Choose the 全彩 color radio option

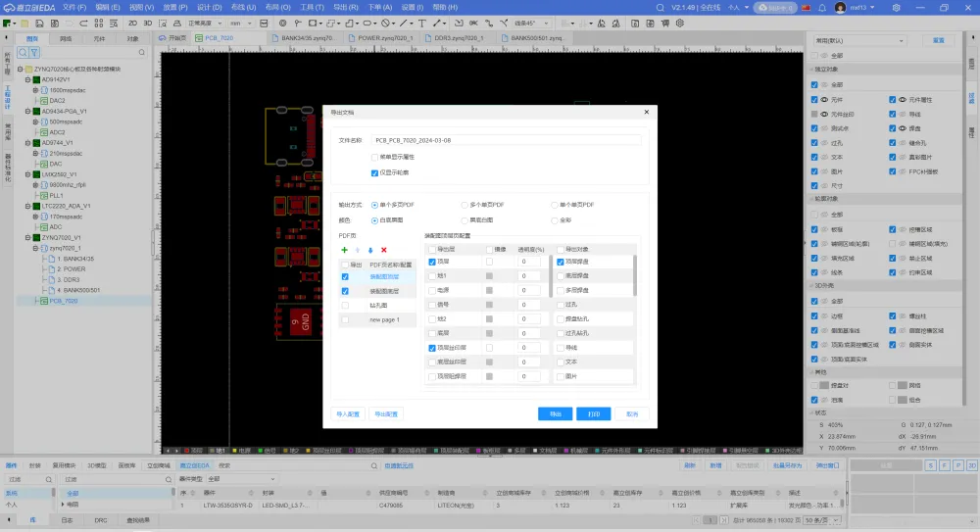[x=555, y=220]
